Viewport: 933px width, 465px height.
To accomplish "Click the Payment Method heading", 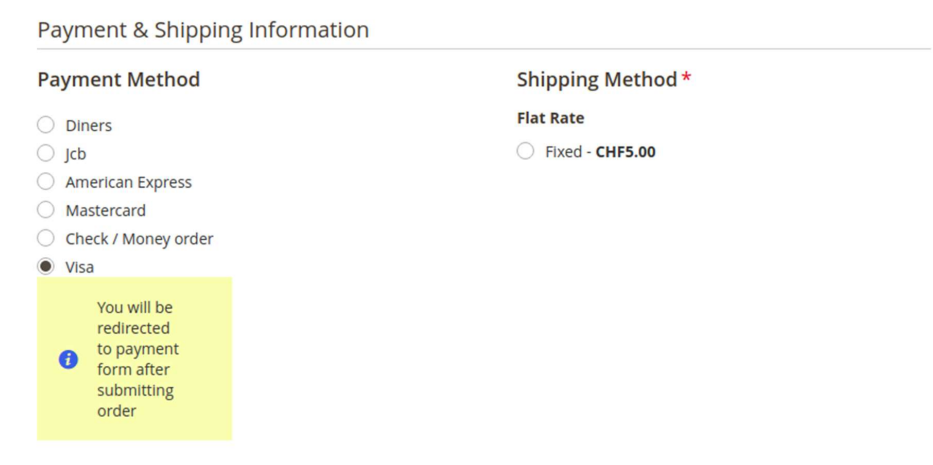I will click(x=118, y=80).
